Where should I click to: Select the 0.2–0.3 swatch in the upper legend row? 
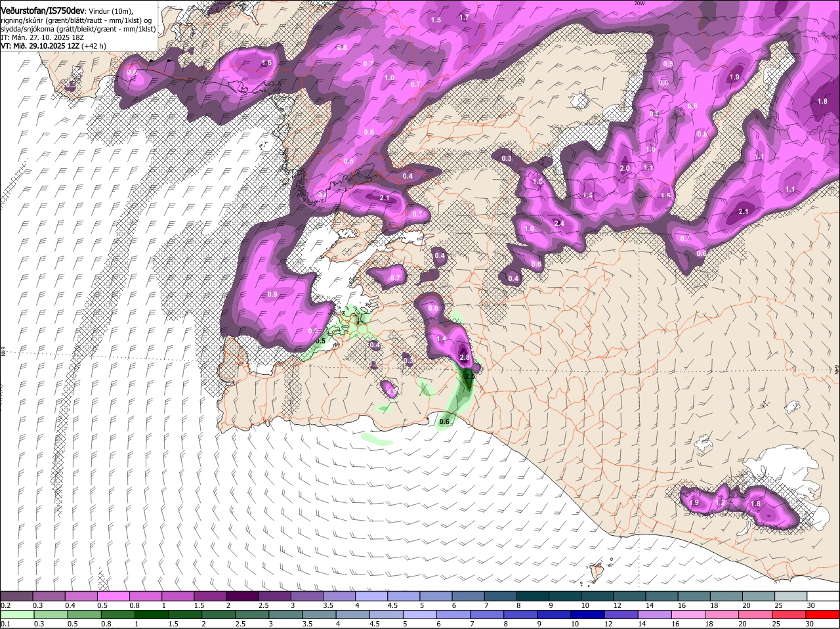tap(16, 596)
